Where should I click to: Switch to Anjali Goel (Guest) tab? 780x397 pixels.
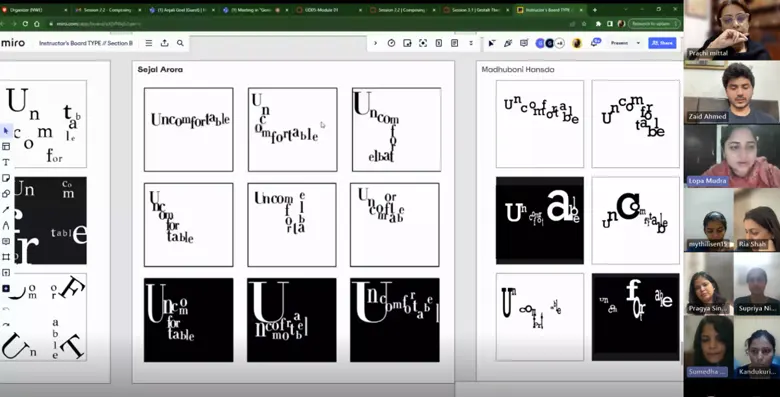pyautogui.click(x=181, y=10)
